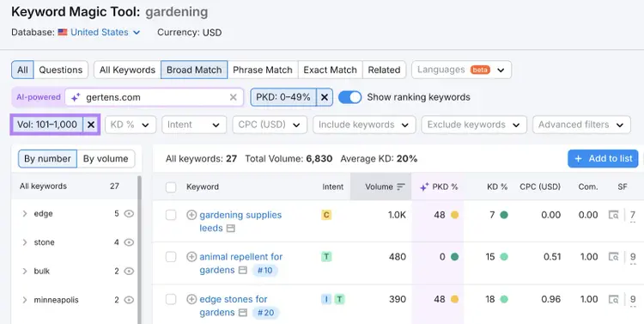Open SERP icon next to 'gardening supplies leeds'
The height and width of the screenshot is (324, 644).
[231, 229]
